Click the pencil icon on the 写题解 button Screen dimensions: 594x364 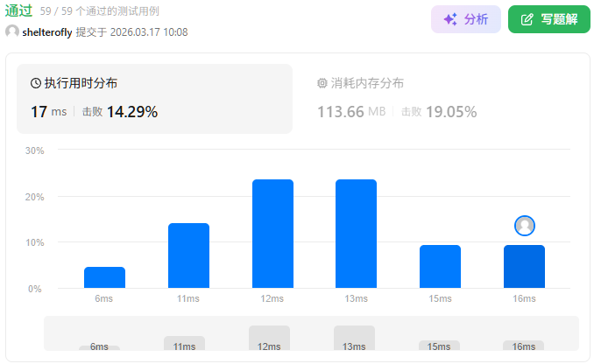tap(527, 19)
